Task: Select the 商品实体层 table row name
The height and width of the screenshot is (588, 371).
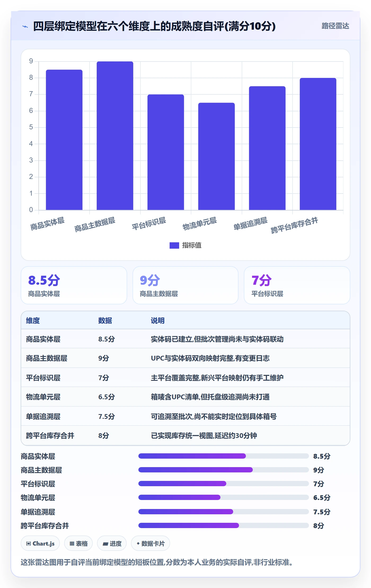Action: (43, 339)
